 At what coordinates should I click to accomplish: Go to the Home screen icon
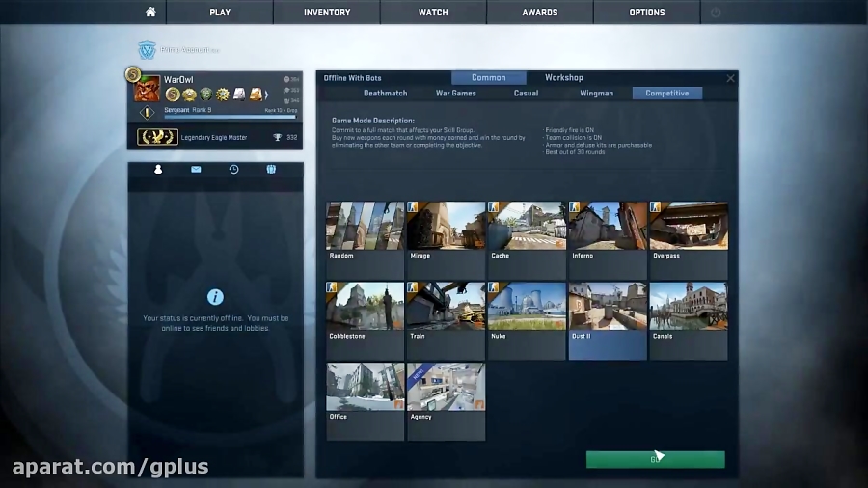click(x=150, y=12)
